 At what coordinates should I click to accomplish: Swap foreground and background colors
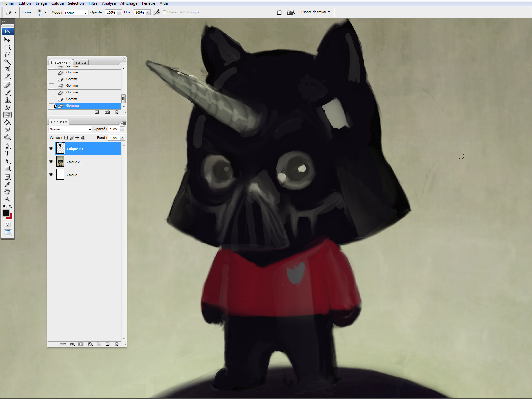[x=10, y=206]
